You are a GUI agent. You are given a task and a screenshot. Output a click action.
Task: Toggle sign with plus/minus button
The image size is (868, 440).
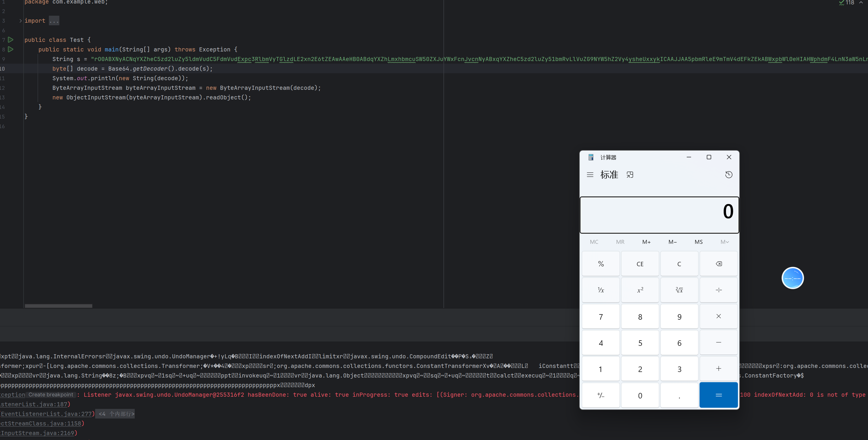point(601,395)
